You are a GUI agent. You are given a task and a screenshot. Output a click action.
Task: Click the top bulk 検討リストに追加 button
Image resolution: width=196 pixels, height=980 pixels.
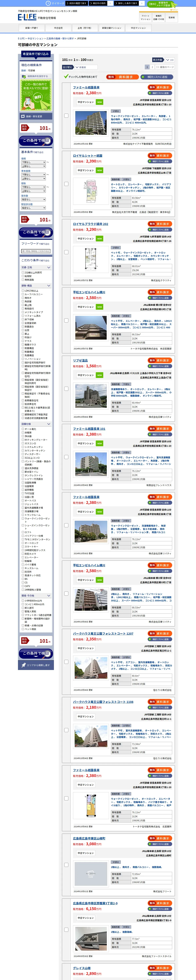click(157, 77)
